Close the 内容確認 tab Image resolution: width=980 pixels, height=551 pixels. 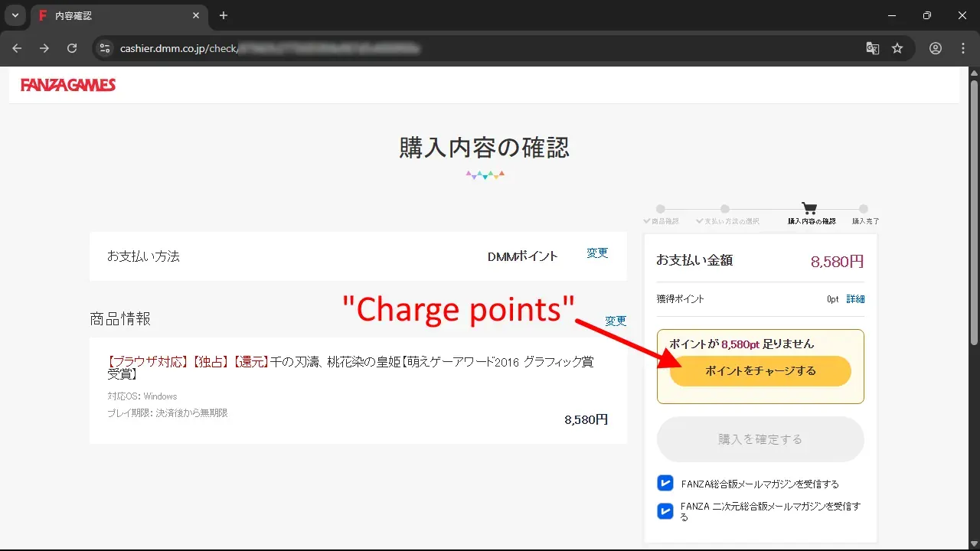click(196, 15)
